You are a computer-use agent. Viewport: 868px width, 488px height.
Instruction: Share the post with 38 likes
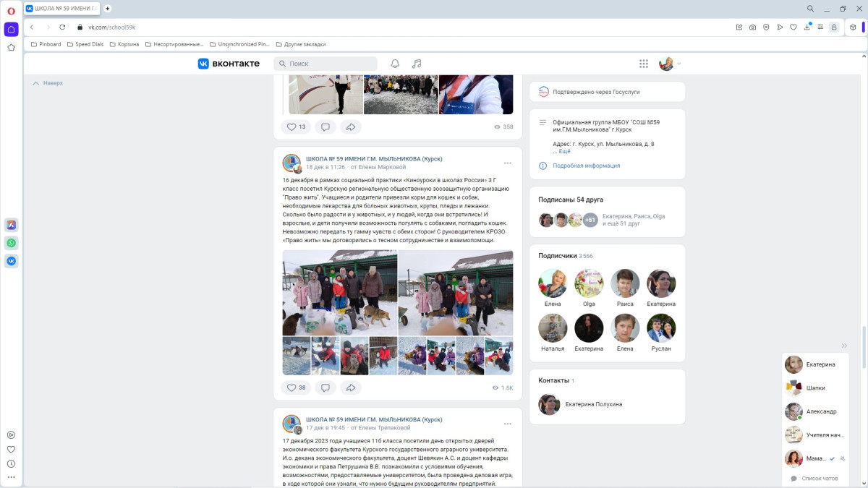pyautogui.click(x=351, y=388)
